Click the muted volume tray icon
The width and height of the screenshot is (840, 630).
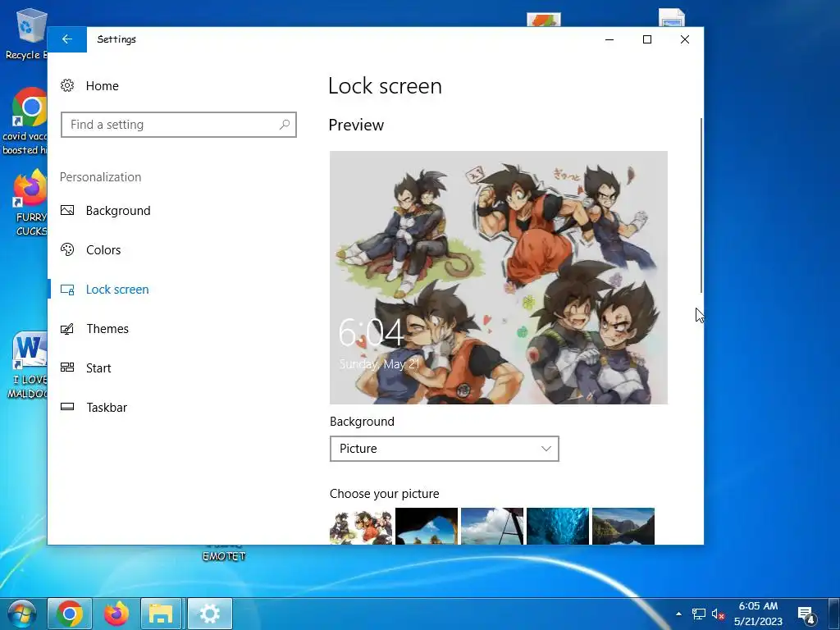(x=719, y=614)
